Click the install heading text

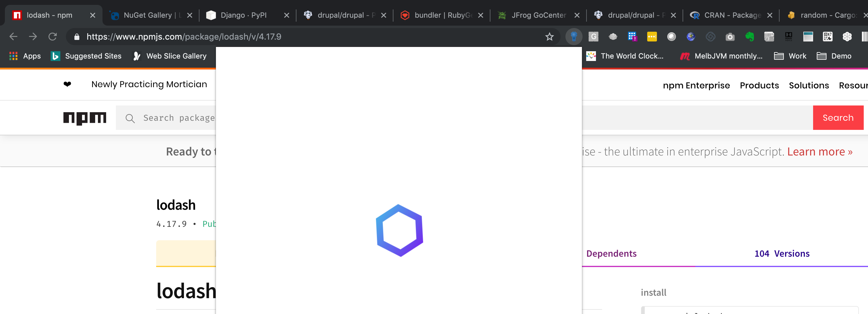pos(653,292)
